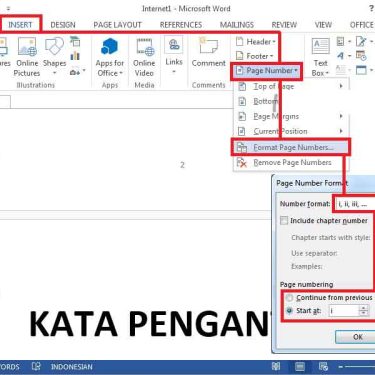Click the Start at value field
The height and width of the screenshot is (375, 375).
tap(343, 311)
